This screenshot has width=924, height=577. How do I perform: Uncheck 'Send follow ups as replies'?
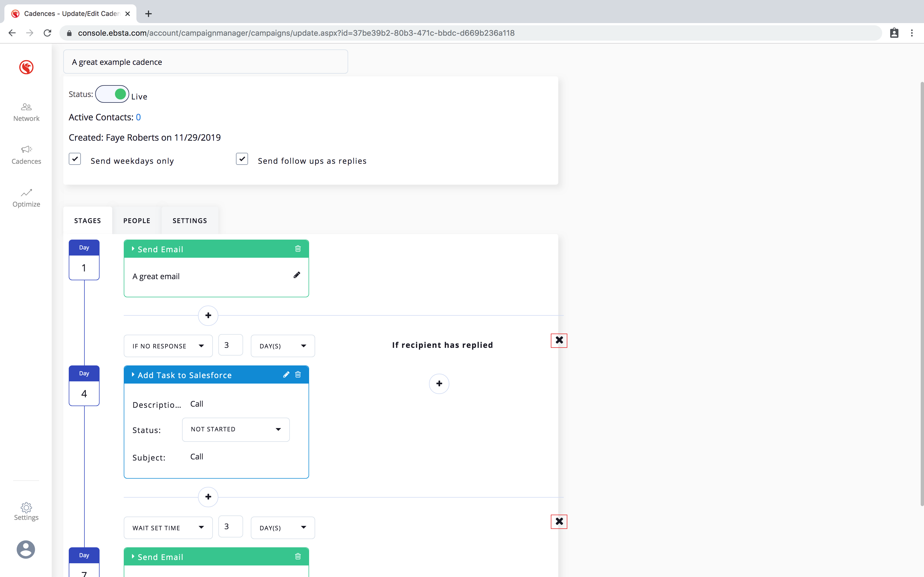pos(242,159)
